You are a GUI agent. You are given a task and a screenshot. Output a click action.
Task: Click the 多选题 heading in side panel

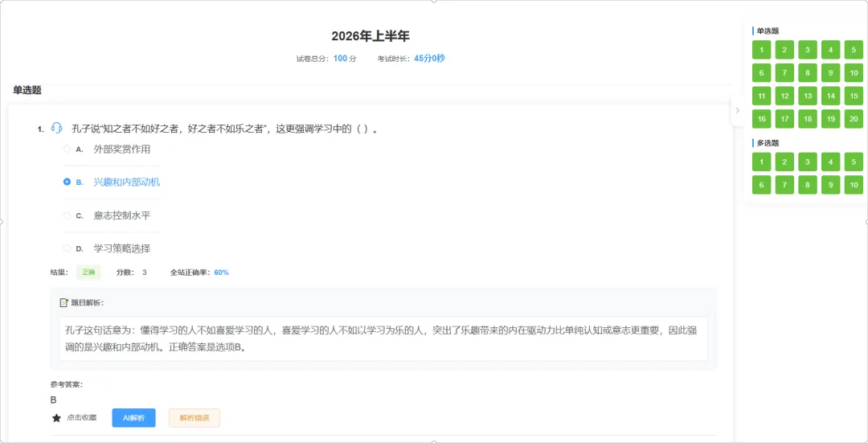click(768, 143)
